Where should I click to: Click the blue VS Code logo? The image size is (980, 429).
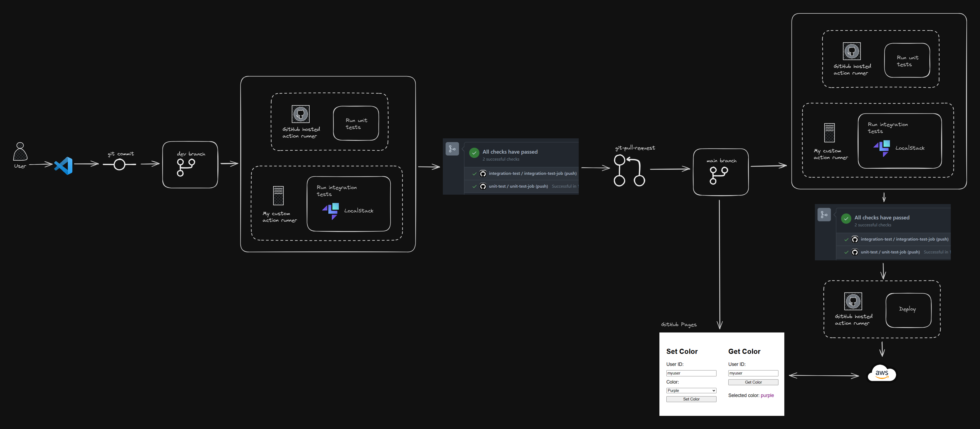tap(64, 166)
